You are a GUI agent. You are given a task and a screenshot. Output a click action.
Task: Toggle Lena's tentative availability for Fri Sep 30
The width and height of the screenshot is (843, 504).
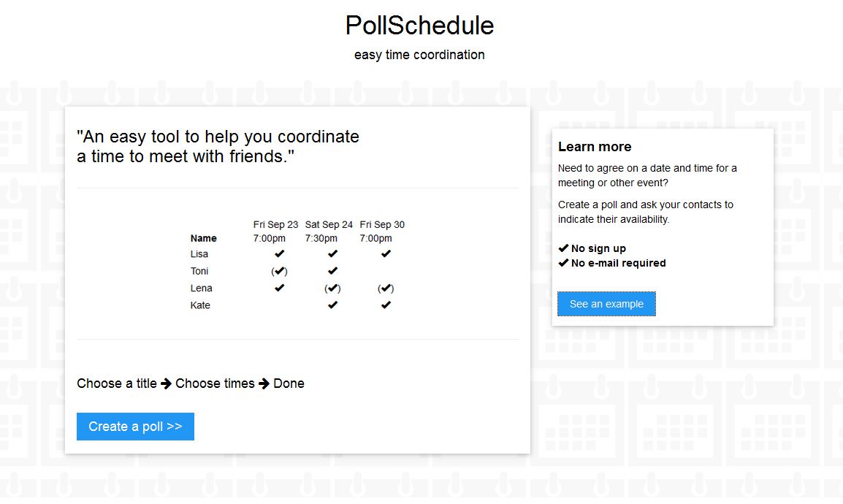click(386, 288)
